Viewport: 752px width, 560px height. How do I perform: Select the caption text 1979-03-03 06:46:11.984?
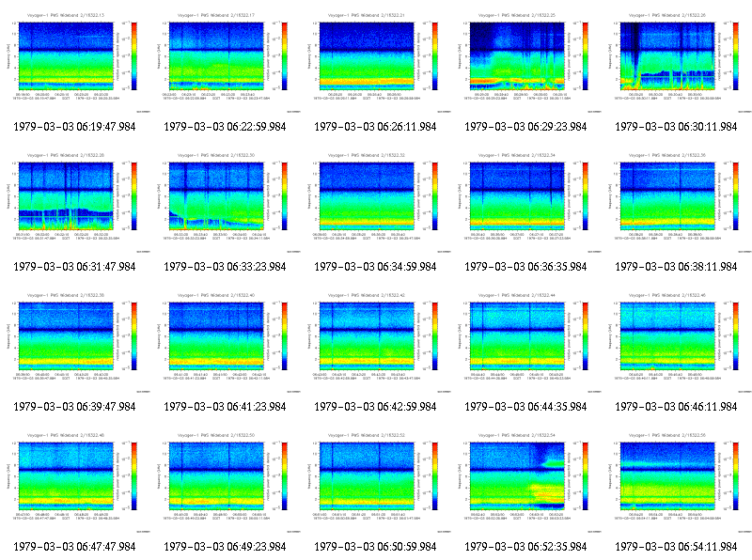[676, 407]
